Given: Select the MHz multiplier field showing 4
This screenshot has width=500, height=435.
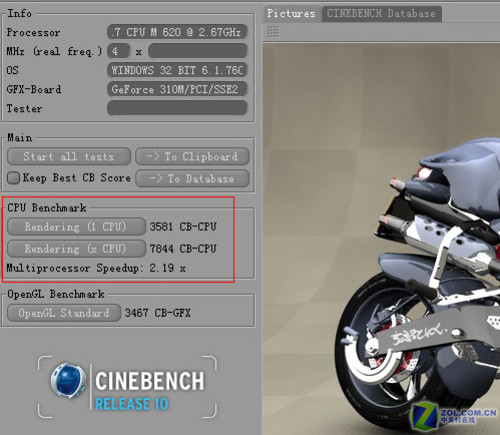Looking at the screenshot, I should (x=118, y=51).
